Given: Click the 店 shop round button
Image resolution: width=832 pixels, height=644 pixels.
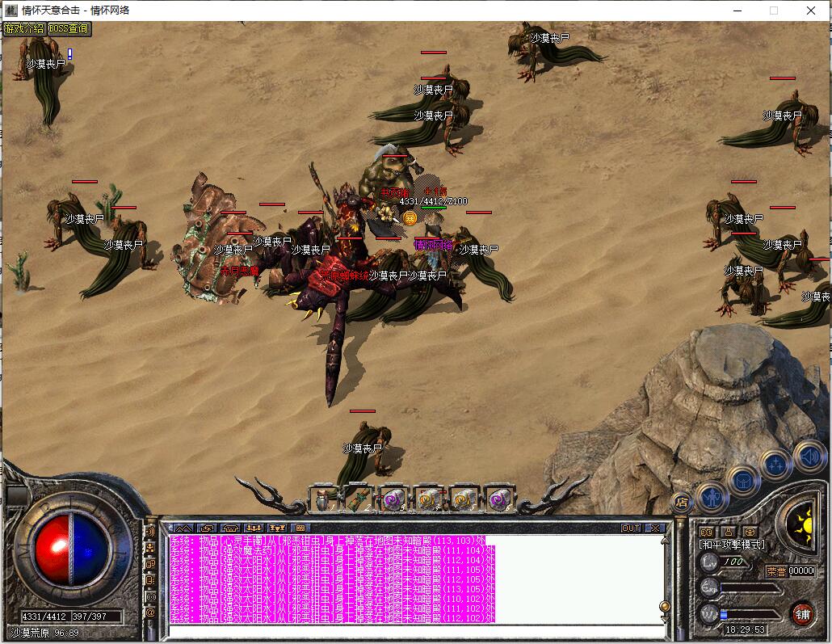Looking at the screenshot, I should pos(682,503).
